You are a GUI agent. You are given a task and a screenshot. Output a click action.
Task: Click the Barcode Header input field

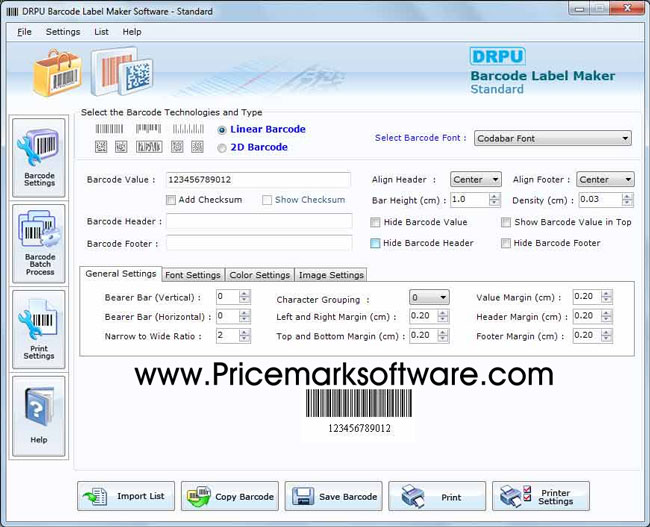click(x=259, y=221)
